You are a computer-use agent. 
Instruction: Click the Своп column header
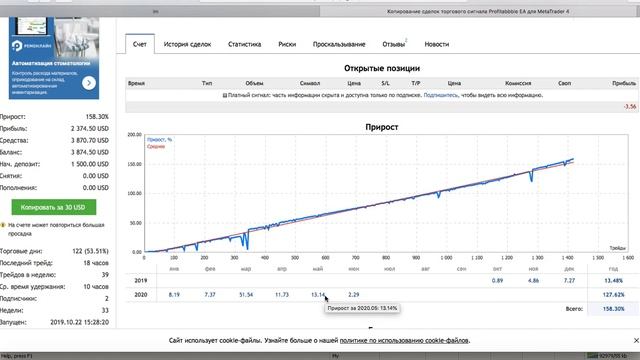[x=564, y=83]
